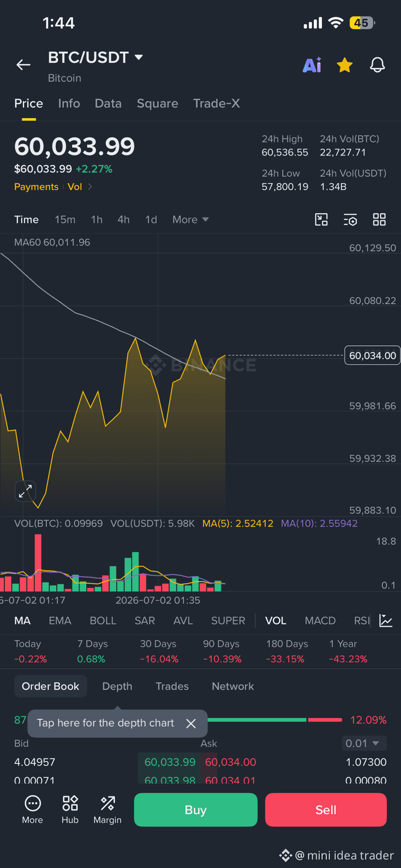This screenshot has height=868, width=401.
Task: Tap the 24h High 60,536.55 value
Action: (285, 152)
